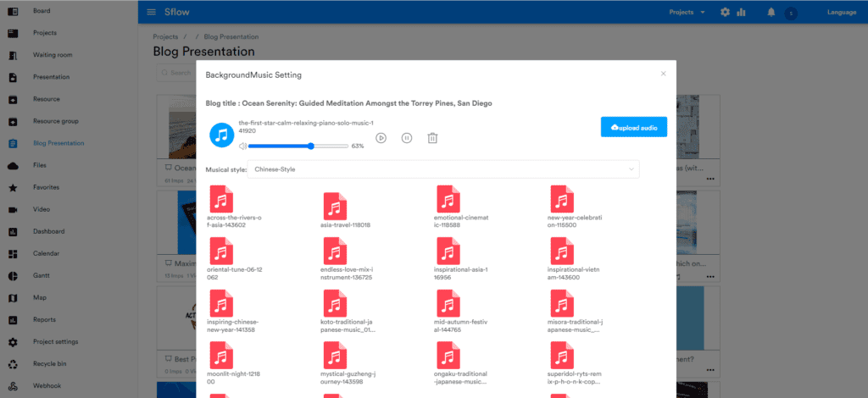The image size is (868, 398).
Task: Open settings gear in top bar
Action: [x=725, y=13]
